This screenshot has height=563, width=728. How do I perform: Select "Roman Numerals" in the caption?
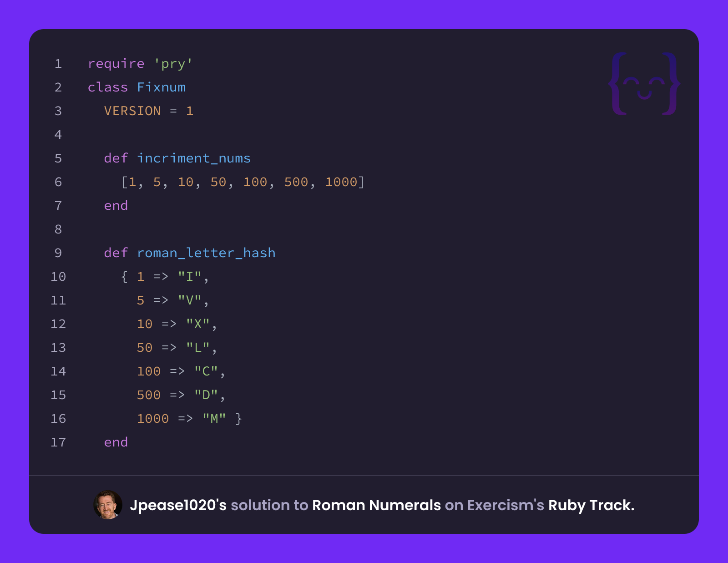[377, 505]
